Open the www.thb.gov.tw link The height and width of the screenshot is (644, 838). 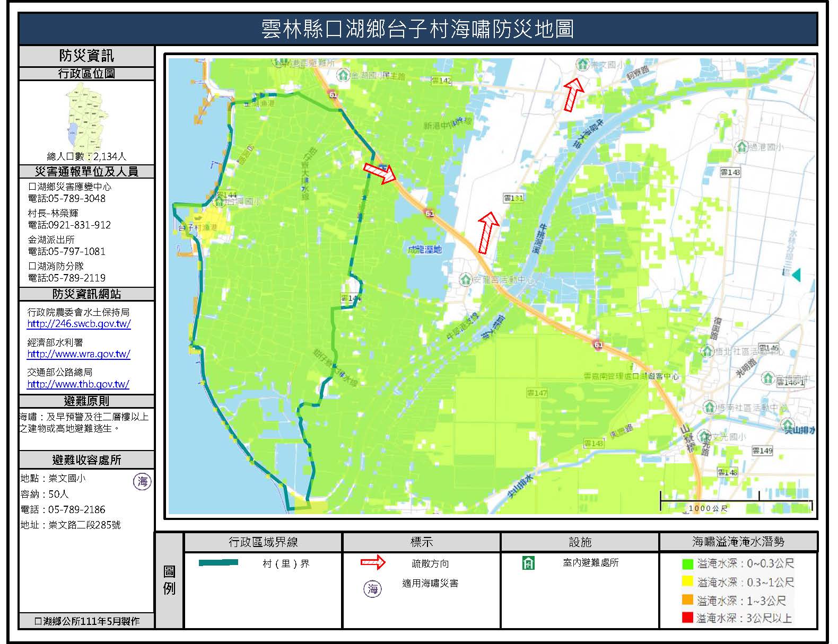[x=78, y=384]
